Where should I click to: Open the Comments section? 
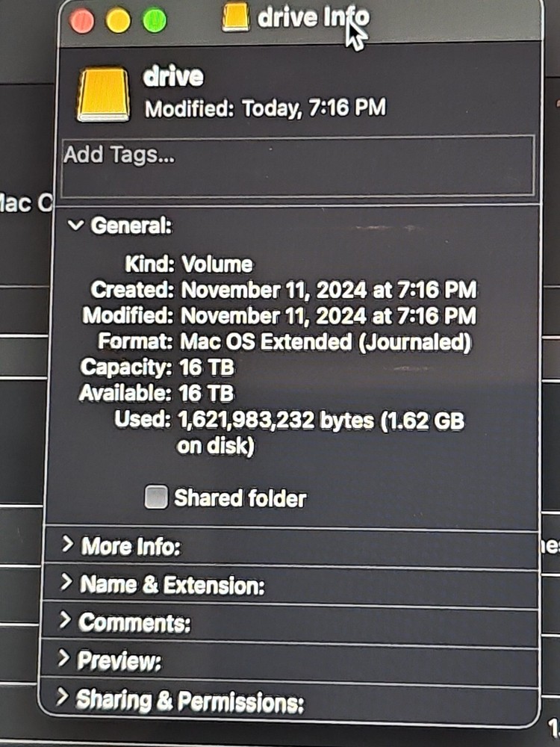coord(66,620)
